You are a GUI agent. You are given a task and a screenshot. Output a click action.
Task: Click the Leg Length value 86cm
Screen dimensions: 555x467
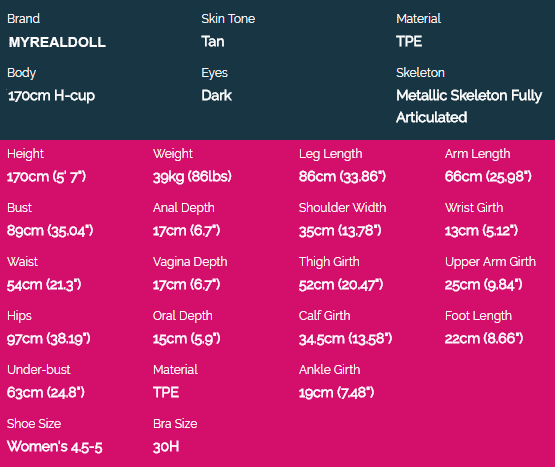pos(342,176)
